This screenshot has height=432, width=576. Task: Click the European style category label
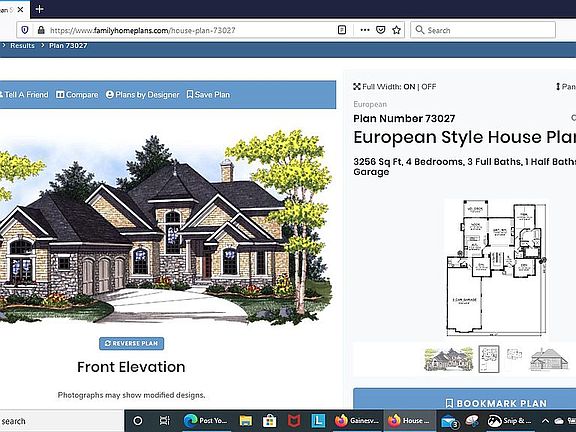[370, 104]
